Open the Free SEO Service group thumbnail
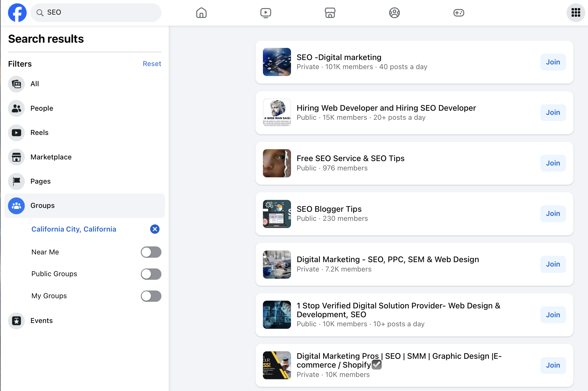This screenshot has width=588, height=391. click(277, 163)
